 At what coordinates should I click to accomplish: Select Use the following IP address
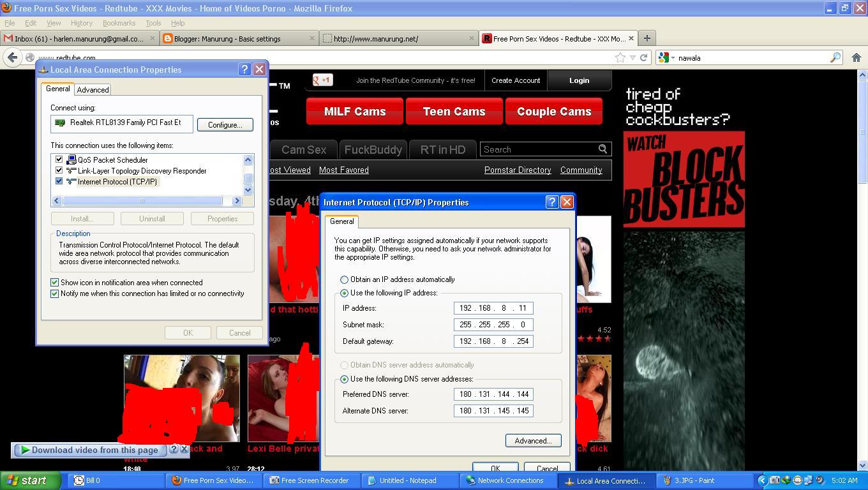[345, 293]
